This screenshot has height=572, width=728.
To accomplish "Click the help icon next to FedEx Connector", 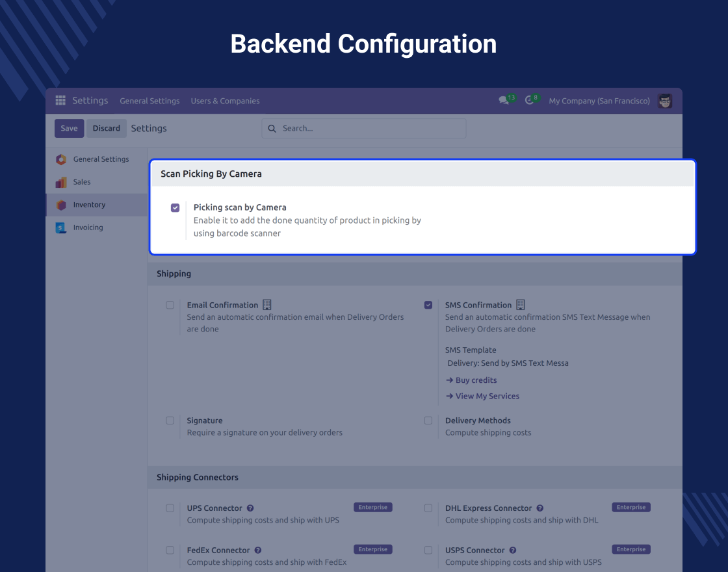I will pos(258,551).
